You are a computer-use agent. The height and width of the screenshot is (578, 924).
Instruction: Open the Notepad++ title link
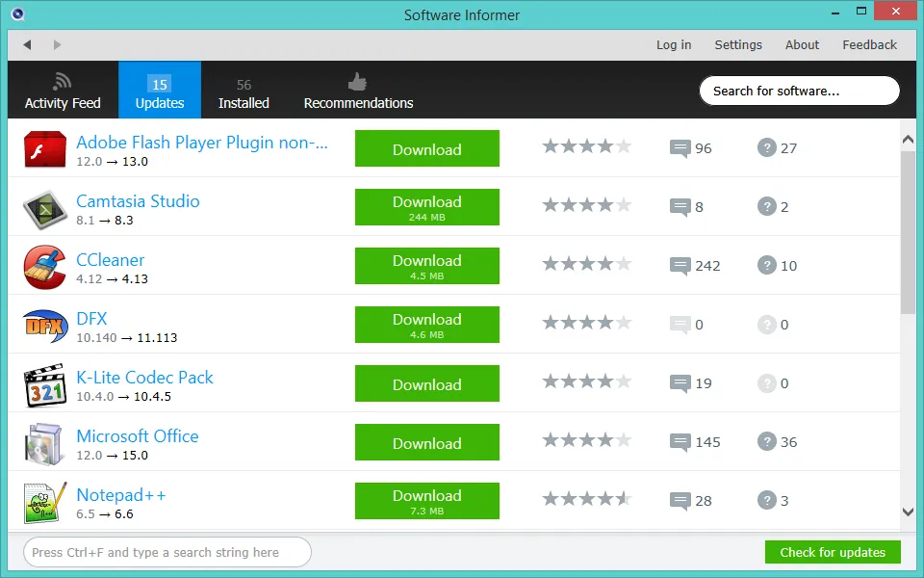pos(121,495)
